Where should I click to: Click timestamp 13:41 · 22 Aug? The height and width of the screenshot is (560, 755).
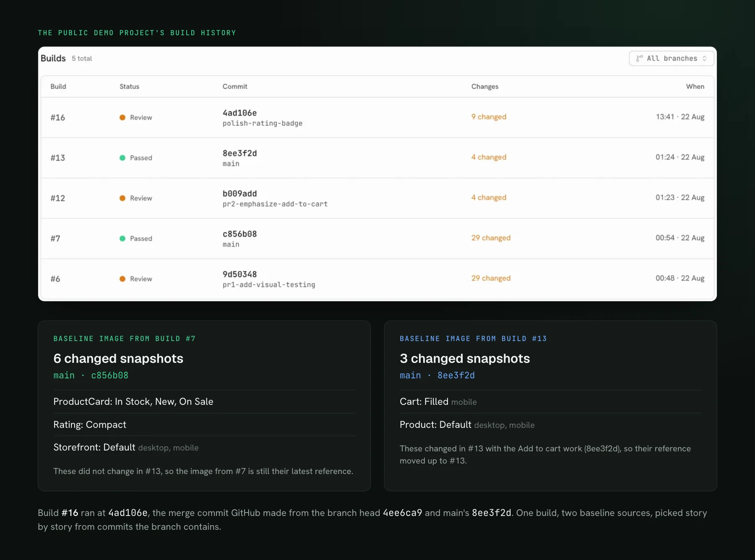(x=680, y=117)
